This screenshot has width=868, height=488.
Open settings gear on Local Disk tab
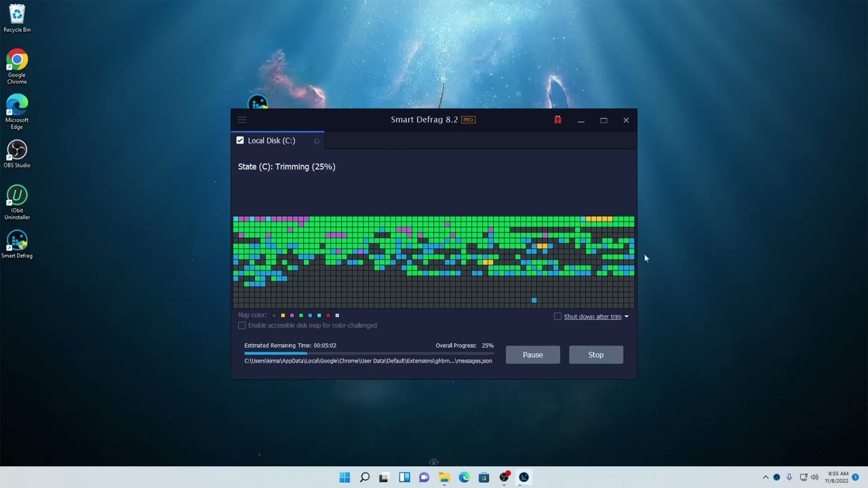tap(317, 141)
